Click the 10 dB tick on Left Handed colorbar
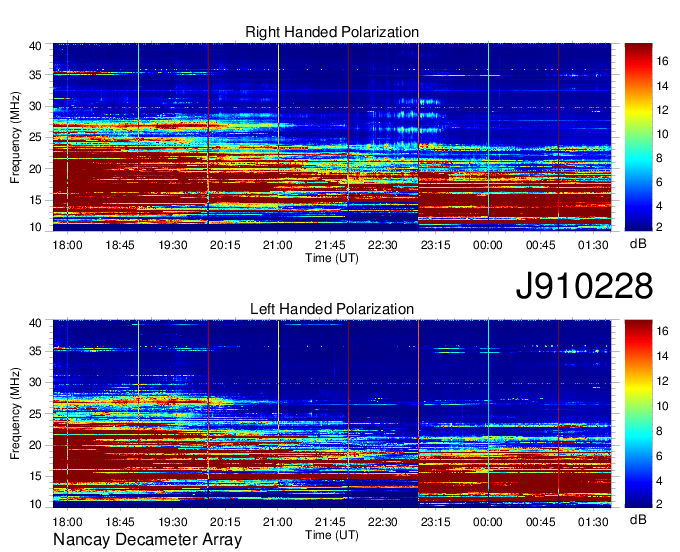 coord(662,406)
